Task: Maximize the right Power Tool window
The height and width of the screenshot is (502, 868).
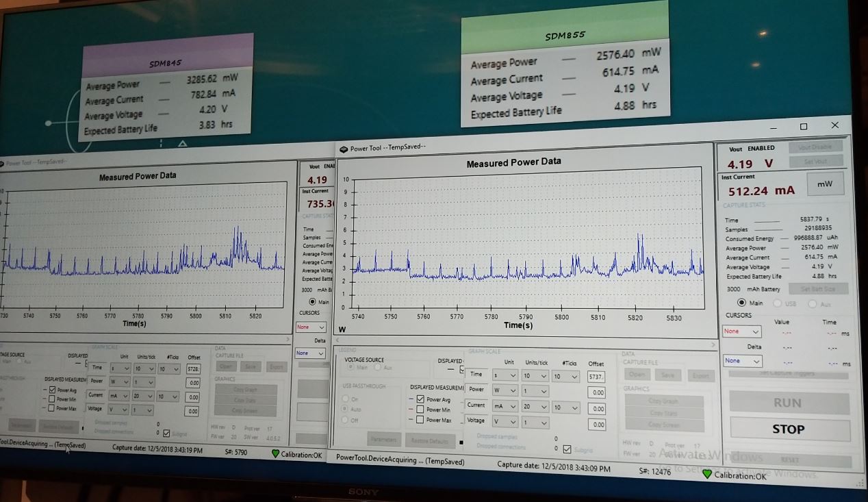Action: point(804,127)
